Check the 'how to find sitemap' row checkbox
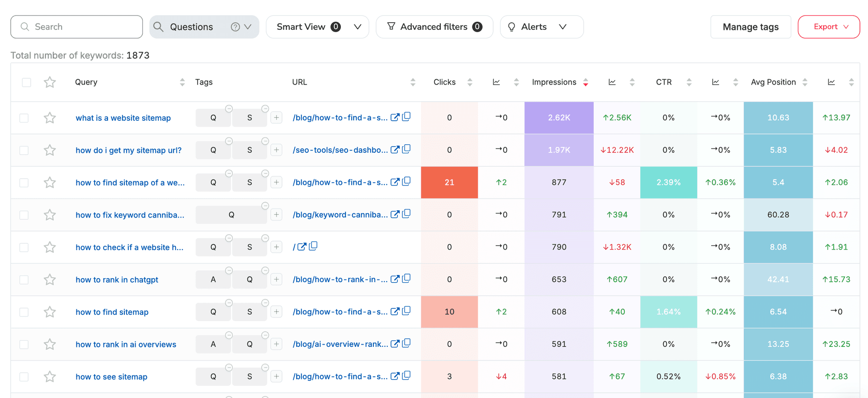Screen dimensions: 868x398 point(24,312)
